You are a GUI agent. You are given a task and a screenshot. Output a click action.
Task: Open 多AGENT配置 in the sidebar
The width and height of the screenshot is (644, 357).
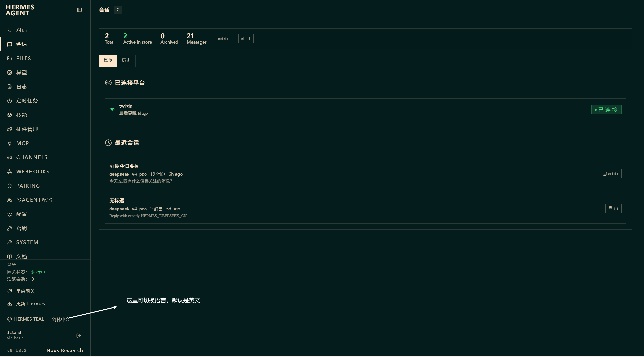tap(45, 200)
